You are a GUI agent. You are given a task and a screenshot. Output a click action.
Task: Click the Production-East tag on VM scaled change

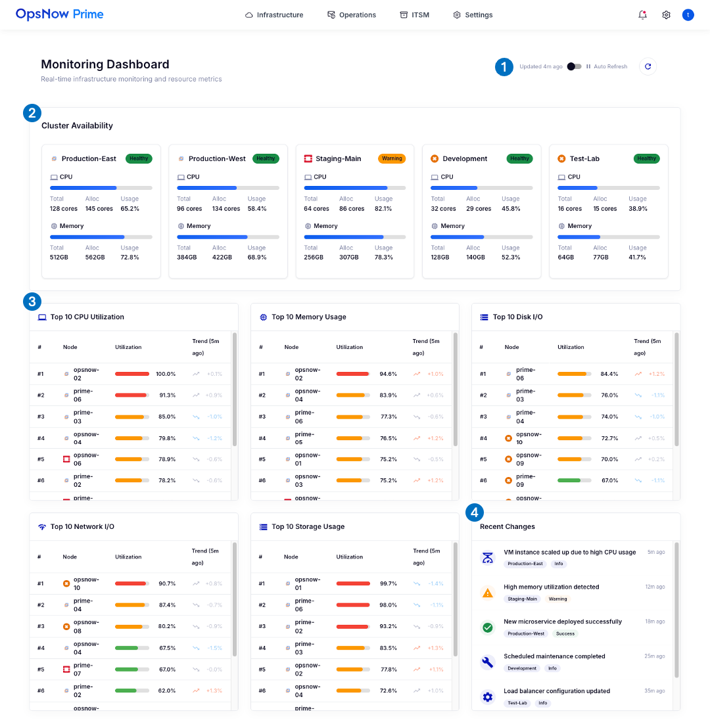(x=525, y=564)
